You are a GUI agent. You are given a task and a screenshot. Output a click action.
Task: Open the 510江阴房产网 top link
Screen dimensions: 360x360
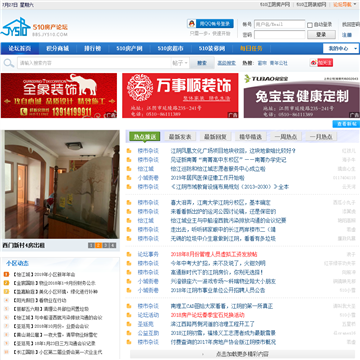pyautogui.click(x=275, y=5)
